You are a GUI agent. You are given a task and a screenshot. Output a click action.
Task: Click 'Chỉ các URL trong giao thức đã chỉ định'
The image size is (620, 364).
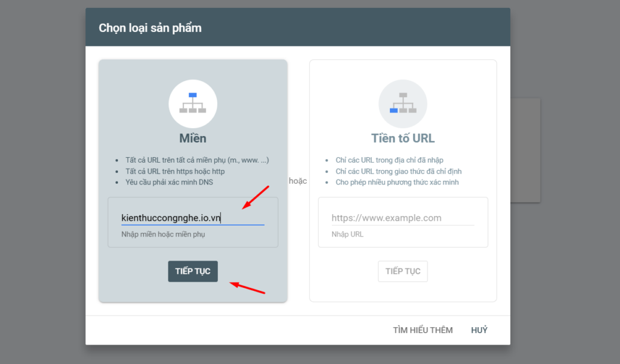[x=398, y=171]
